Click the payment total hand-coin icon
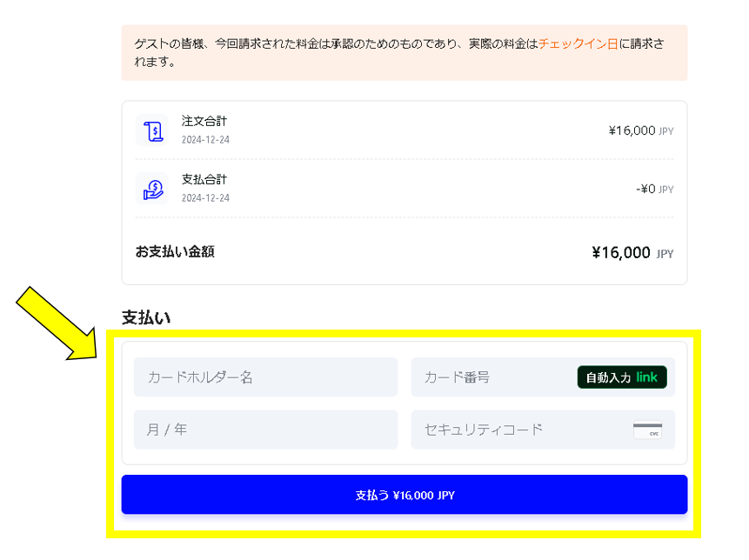 pos(153,189)
